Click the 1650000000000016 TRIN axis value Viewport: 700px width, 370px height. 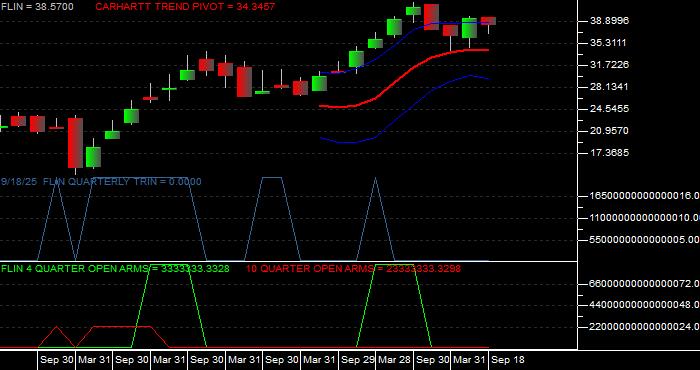coord(645,195)
